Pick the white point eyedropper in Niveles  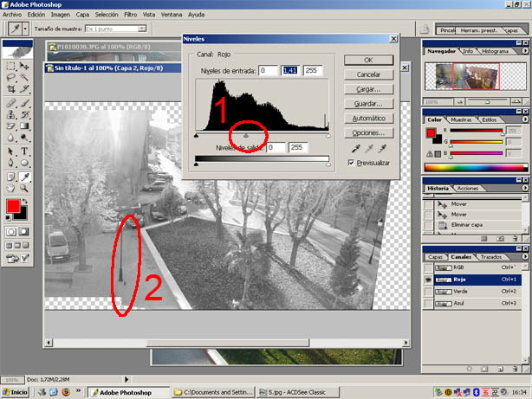(x=382, y=148)
